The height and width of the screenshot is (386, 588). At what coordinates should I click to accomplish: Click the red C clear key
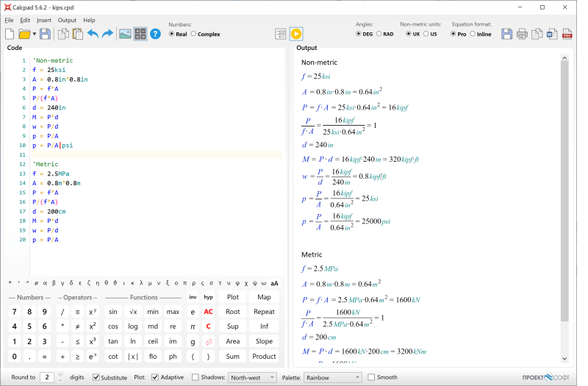208,326
